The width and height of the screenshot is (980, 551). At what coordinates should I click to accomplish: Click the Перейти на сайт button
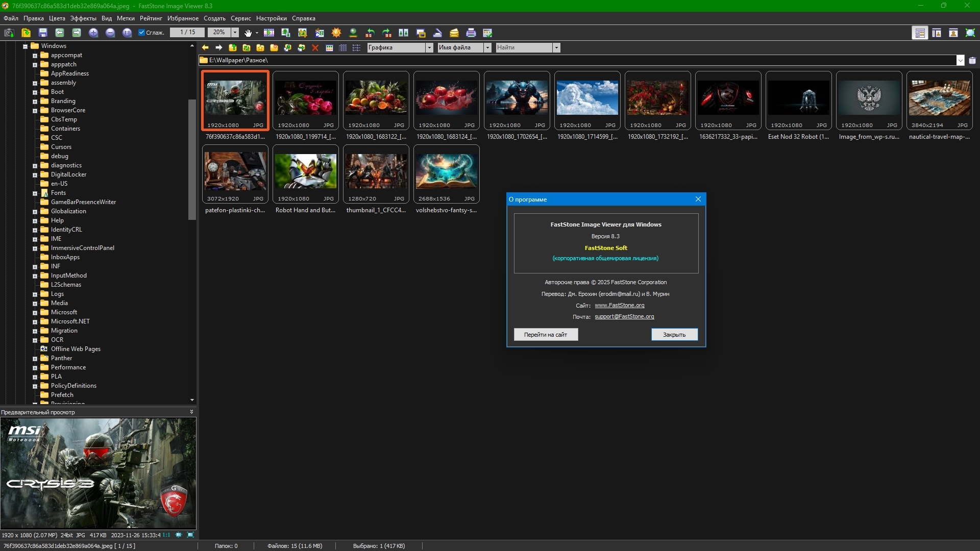tap(546, 335)
